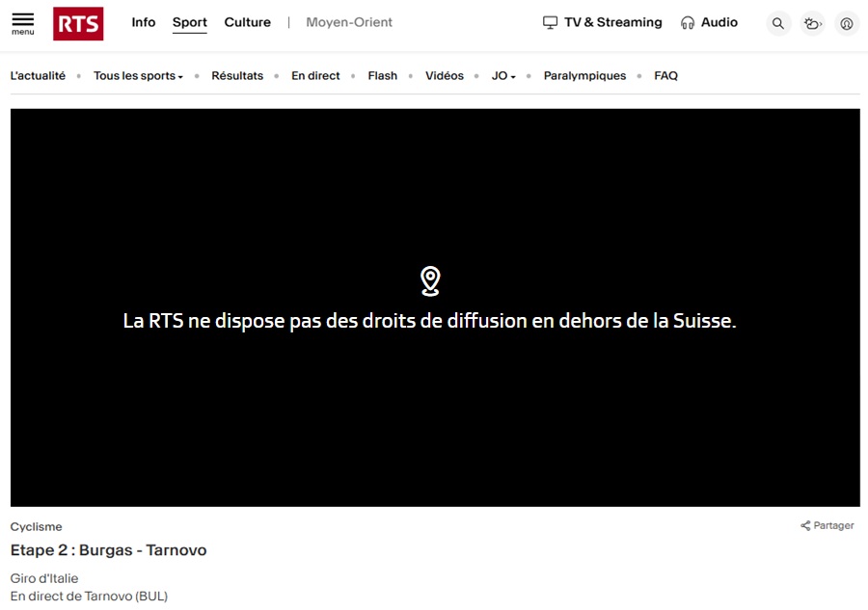
Task: Click the RTS logo
Action: point(78,24)
